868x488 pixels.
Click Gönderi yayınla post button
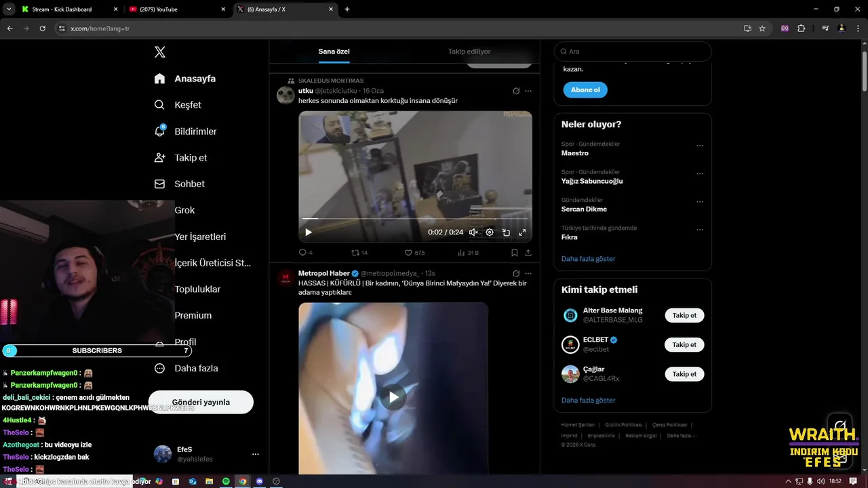pos(201,402)
